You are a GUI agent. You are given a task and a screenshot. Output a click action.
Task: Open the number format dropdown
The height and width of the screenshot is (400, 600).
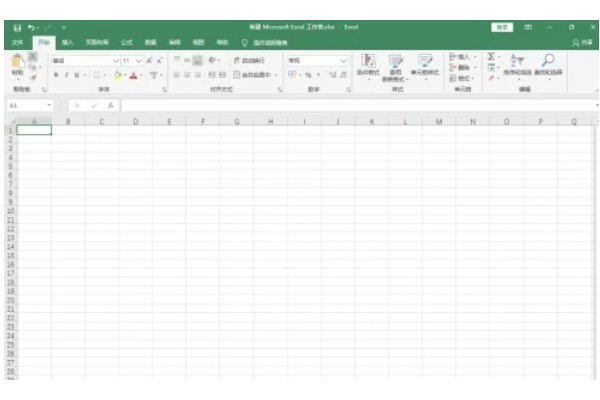point(343,60)
